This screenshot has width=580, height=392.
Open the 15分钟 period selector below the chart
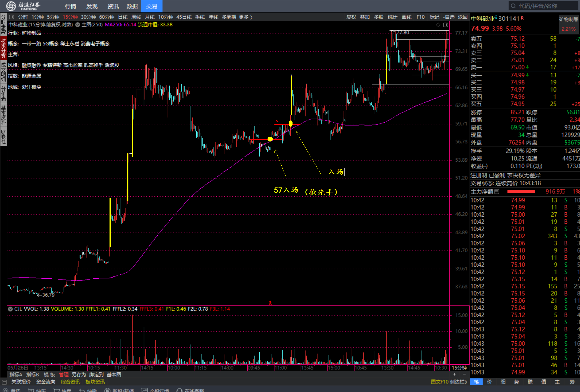click(x=459, y=368)
